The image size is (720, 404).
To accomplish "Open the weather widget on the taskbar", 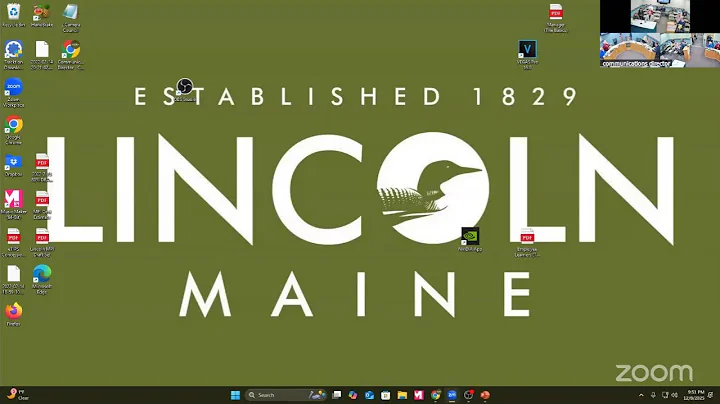I will (17, 395).
